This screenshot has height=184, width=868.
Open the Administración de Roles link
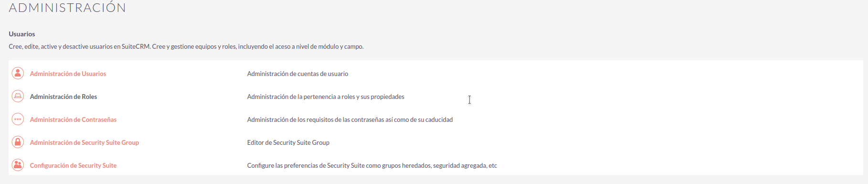click(64, 97)
